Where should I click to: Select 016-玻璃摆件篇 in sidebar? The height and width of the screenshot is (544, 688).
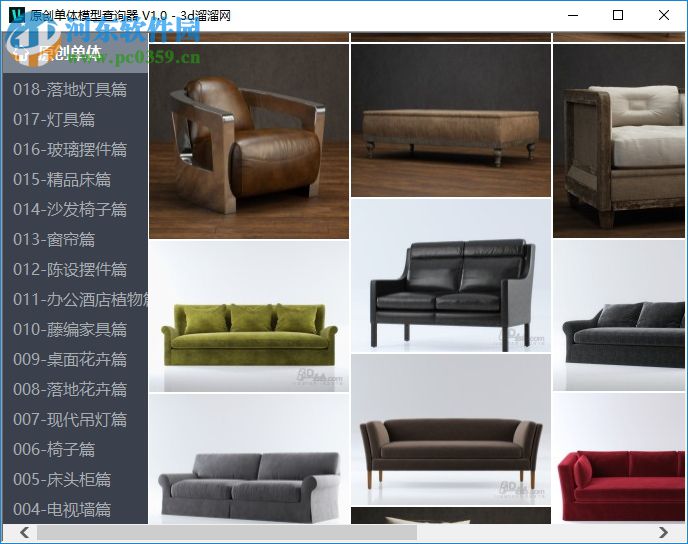coord(70,149)
